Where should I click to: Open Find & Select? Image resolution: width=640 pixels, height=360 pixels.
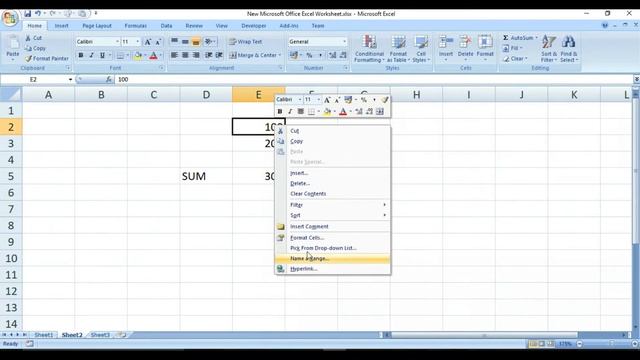569,49
